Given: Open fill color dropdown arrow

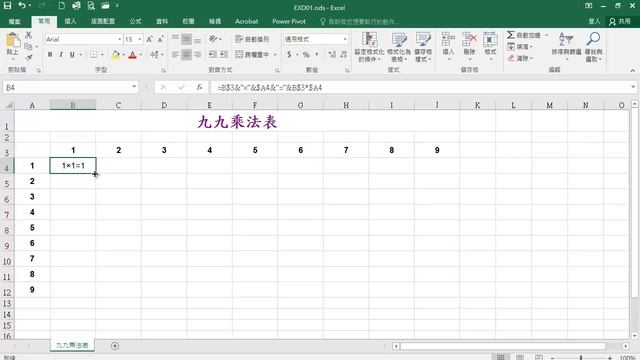Looking at the screenshot, I should point(124,55).
